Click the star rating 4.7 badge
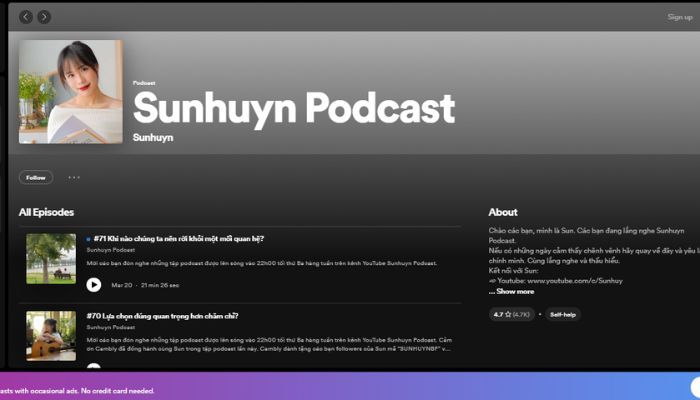 tap(512, 314)
